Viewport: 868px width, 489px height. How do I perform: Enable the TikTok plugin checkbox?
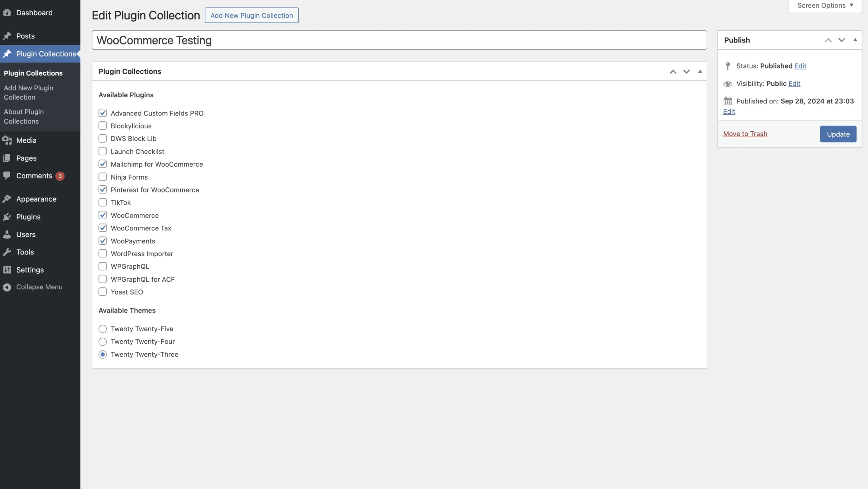point(102,202)
